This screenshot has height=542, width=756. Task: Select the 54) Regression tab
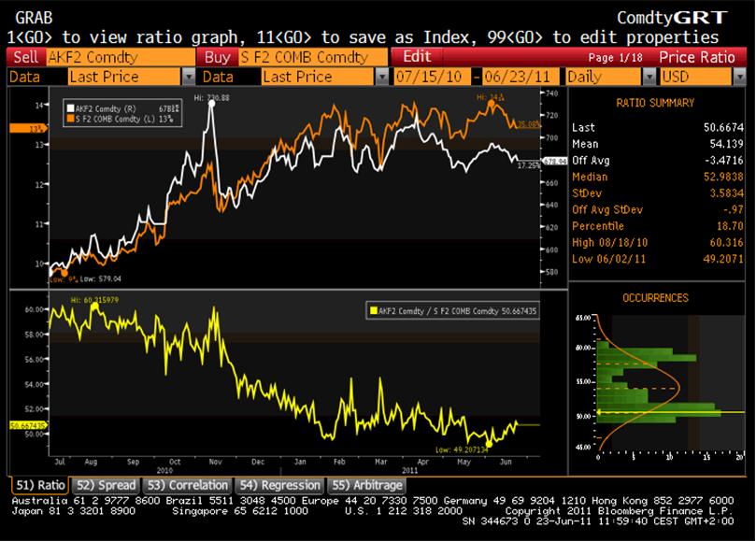(x=279, y=485)
